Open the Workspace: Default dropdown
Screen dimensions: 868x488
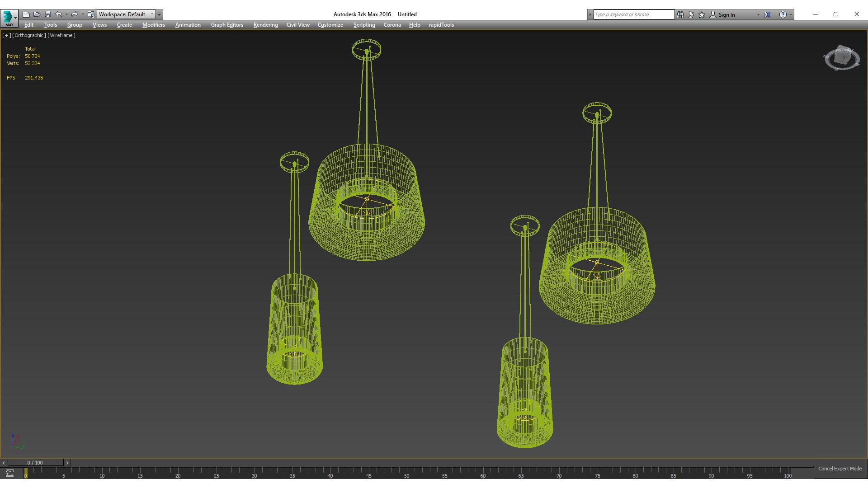126,14
